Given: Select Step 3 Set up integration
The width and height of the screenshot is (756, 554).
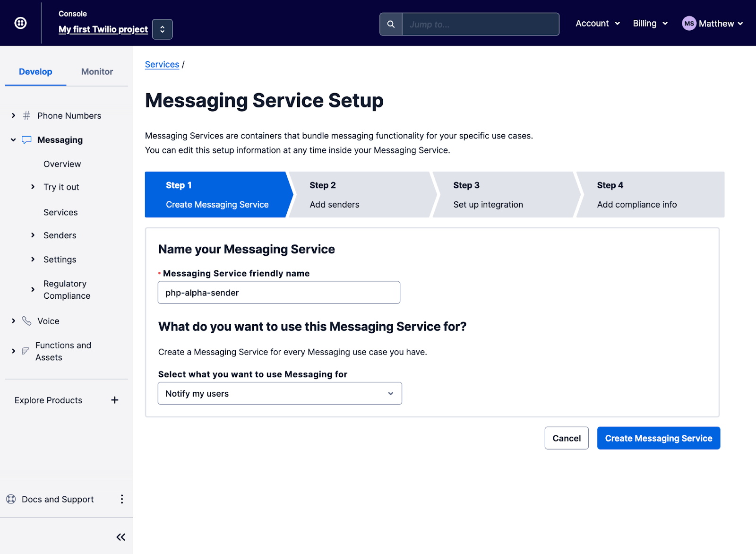Looking at the screenshot, I should 505,195.
